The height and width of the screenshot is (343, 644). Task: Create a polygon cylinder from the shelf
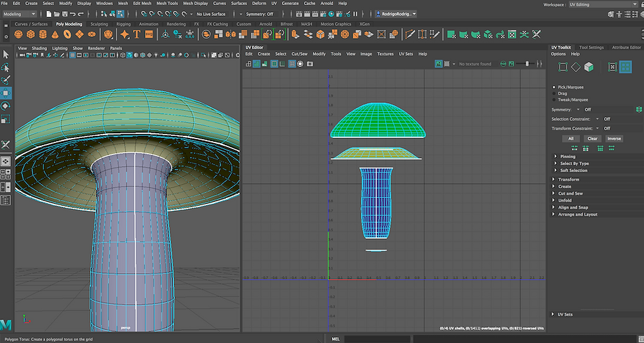43,34
